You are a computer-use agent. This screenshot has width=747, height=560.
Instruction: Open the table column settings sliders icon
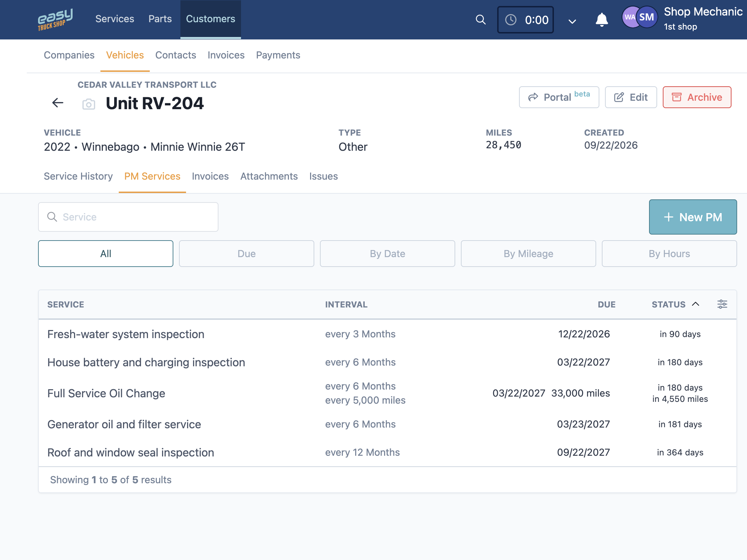(722, 304)
